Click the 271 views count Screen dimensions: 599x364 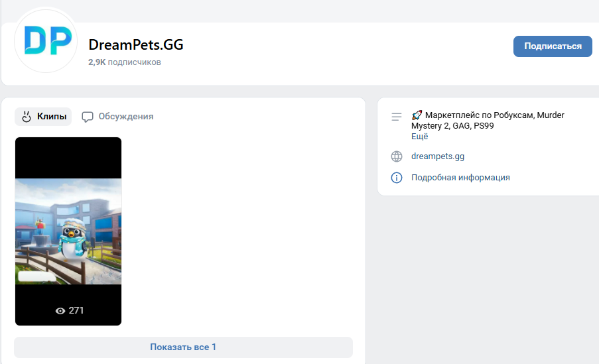(x=76, y=310)
